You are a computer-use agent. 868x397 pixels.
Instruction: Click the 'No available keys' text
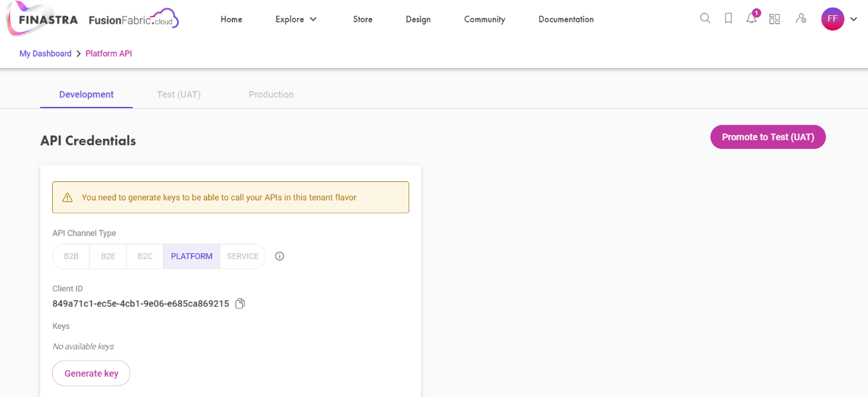pos(83,346)
